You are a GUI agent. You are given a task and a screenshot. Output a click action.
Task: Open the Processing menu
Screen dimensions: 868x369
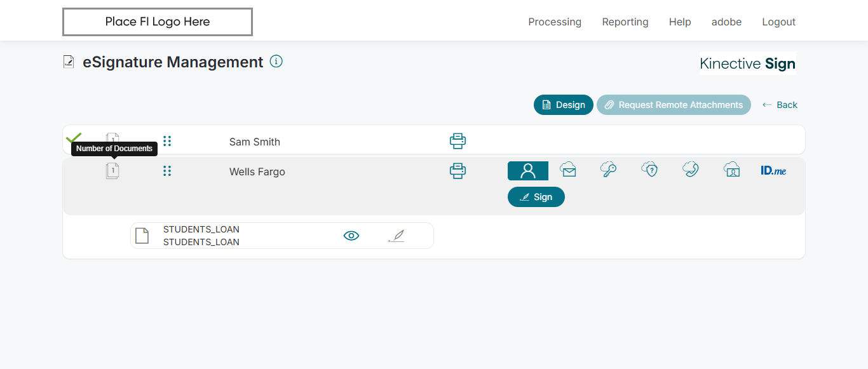pyautogui.click(x=555, y=22)
